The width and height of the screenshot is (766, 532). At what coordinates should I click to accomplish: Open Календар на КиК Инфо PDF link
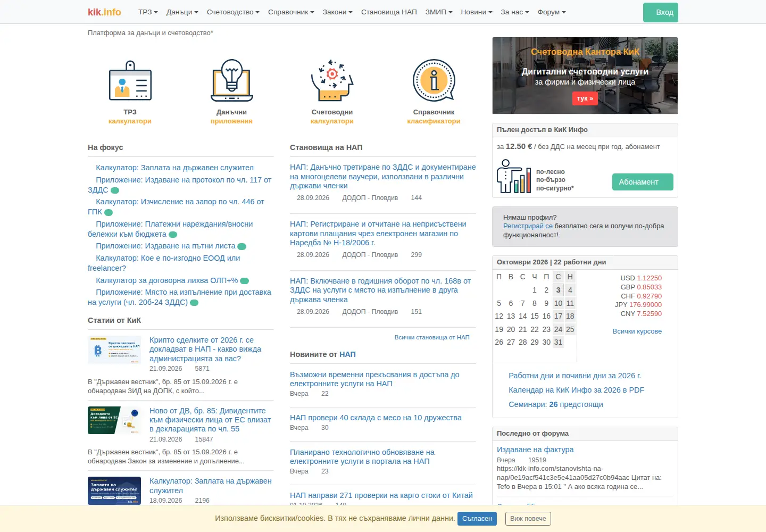coord(576,390)
